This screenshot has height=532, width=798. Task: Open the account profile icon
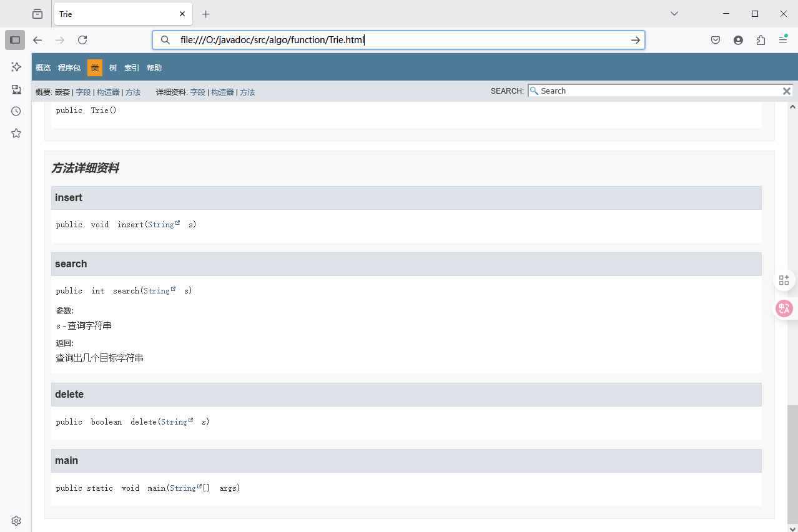[738, 40]
